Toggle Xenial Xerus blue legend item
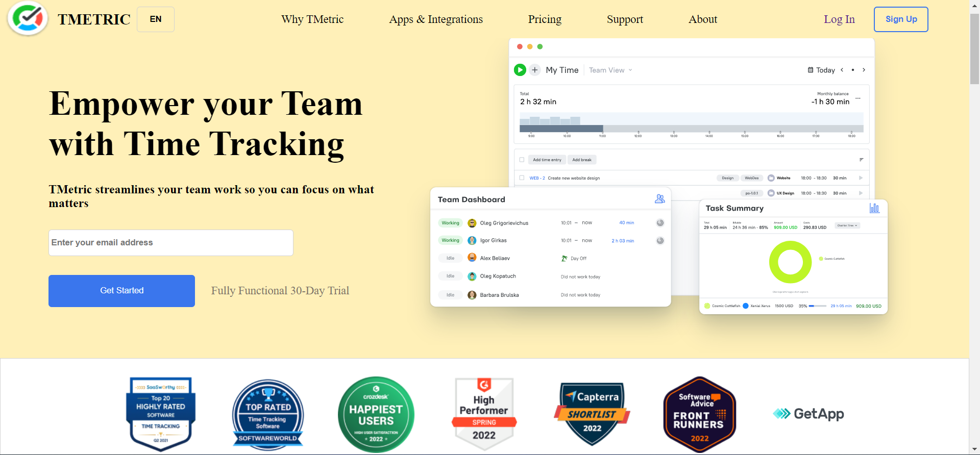This screenshot has width=980, height=455. pyautogui.click(x=746, y=306)
